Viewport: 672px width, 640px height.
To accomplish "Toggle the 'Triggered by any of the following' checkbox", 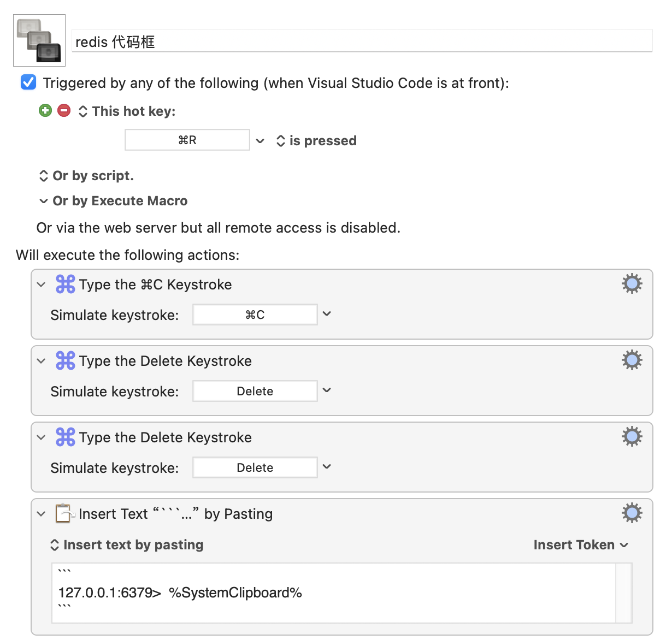I will click(28, 82).
